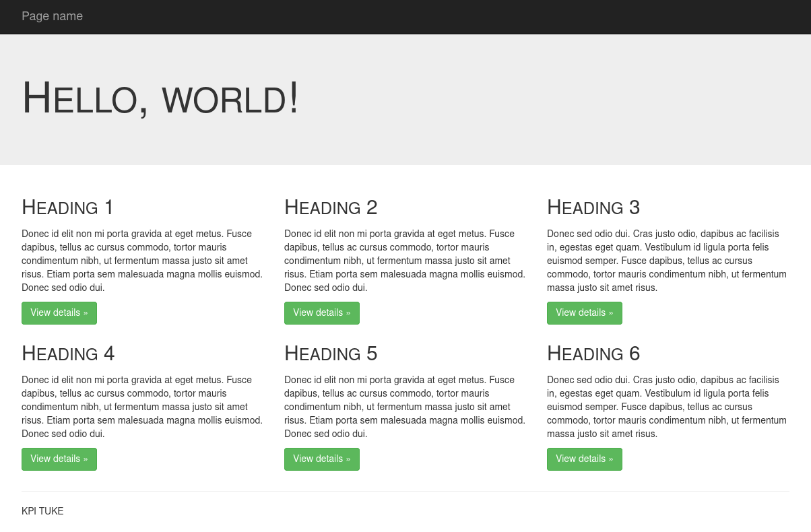Click on the "Heading 6" title
This screenshot has height=532, width=811.
[x=593, y=354]
